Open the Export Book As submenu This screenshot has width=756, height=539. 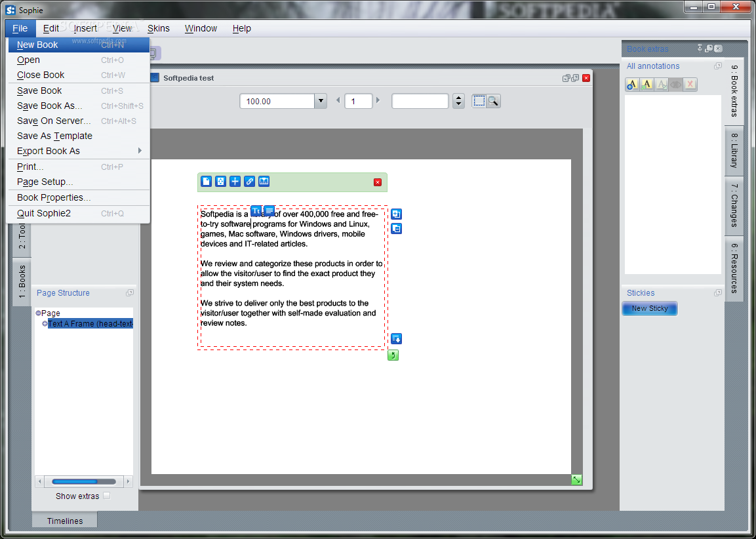pyautogui.click(x=79, y=151)
